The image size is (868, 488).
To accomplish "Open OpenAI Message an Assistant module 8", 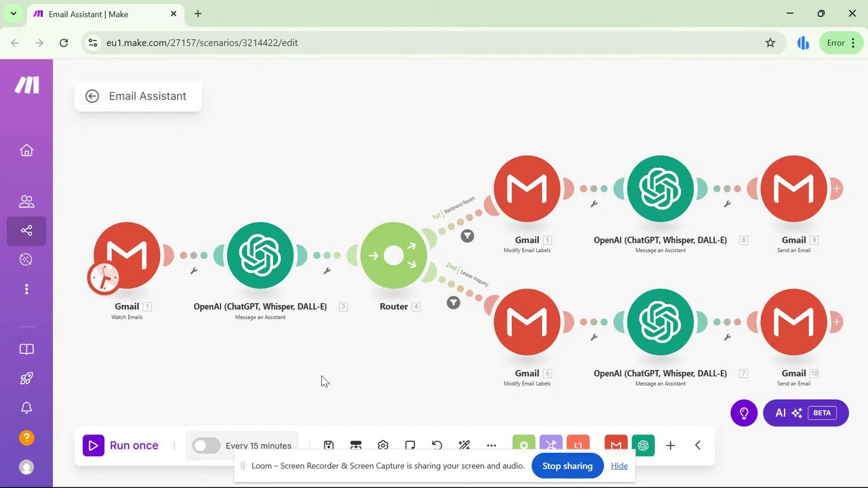I will click(660, 189).
